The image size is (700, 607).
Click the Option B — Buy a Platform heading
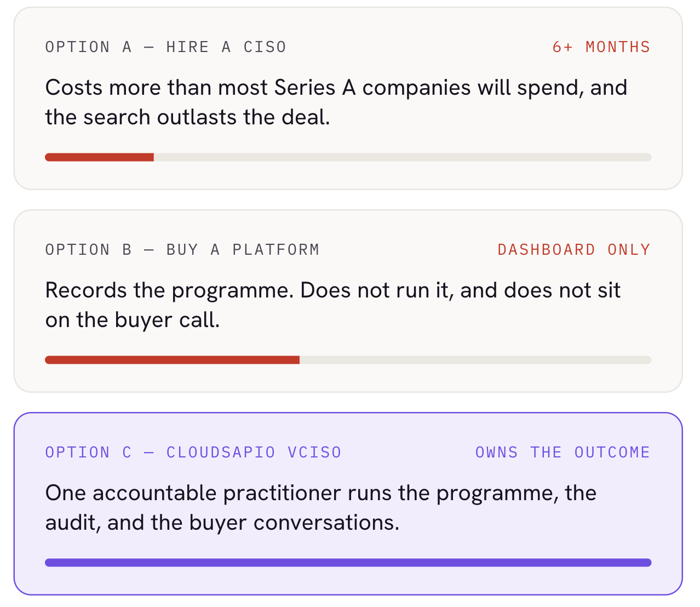tap(182, 250)
